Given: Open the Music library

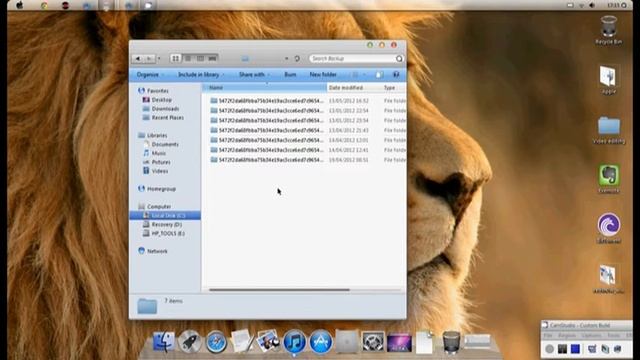Looking at the screenshot, I should (x=154, y=153).
